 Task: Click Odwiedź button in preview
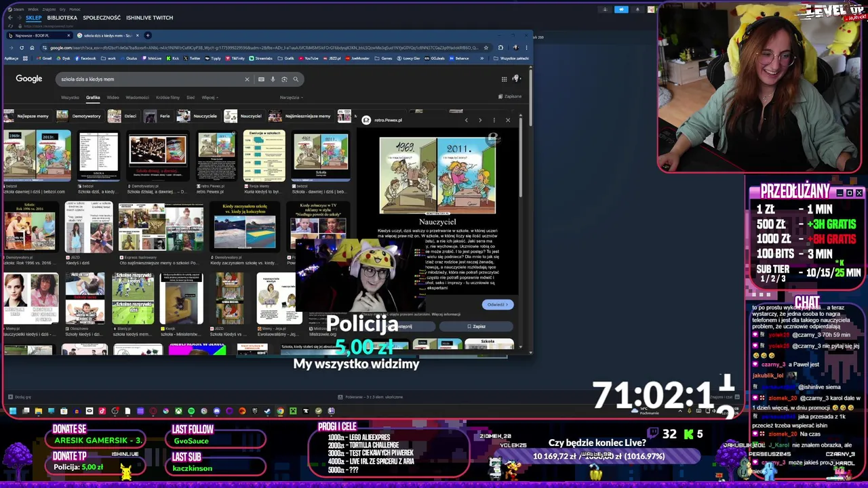coord(497,304)
